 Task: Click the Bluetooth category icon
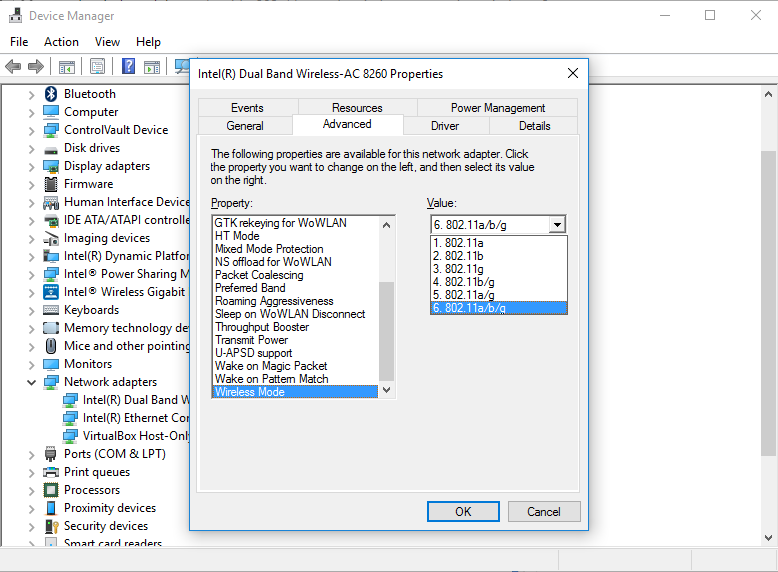(x=51, y=94)
